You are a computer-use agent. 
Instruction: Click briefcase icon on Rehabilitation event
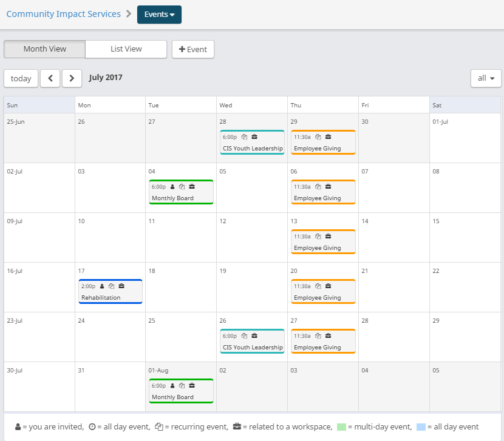tap(121, 286)
